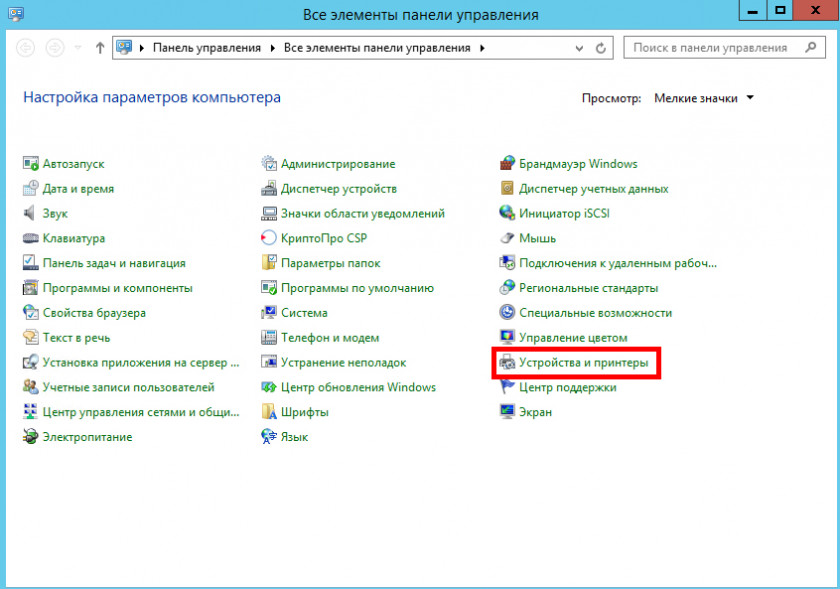Expand the recent locations arrow beside navigation buttons
Image resolution: width=840 pixels, height=589 pixels.
point(77,47)
